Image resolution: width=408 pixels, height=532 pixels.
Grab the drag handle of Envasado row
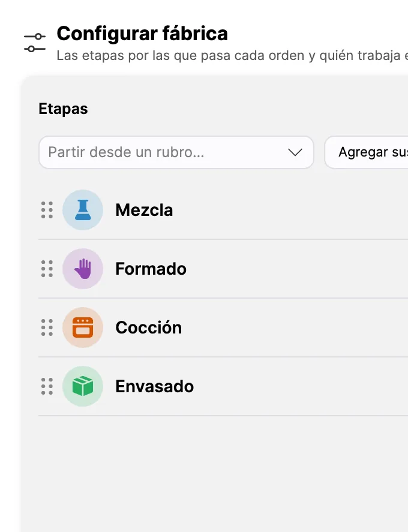(x=47, y=386)
